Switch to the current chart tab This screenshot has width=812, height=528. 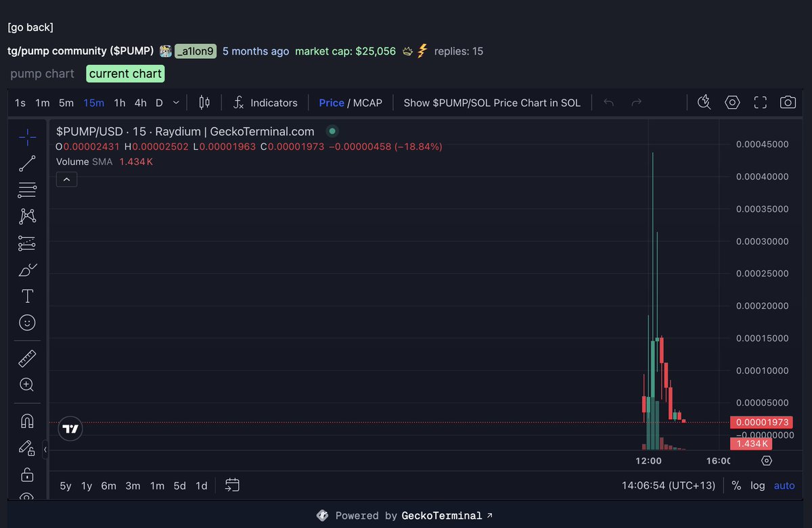(125, 74)
